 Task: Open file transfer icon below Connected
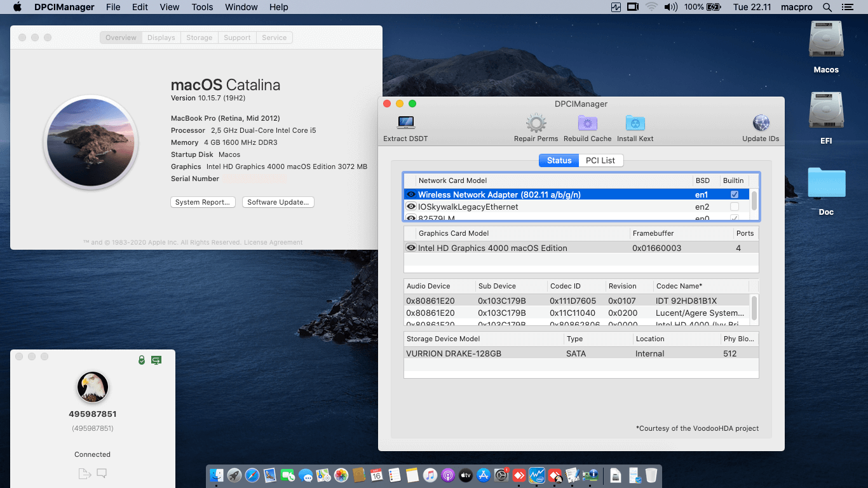pyautogui.click(x=85, y=473)
